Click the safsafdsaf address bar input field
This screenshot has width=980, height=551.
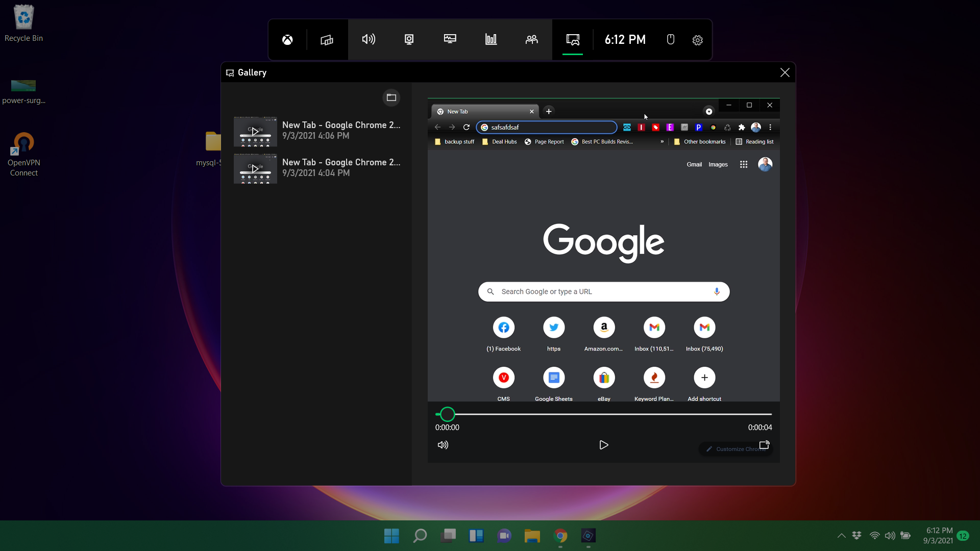pos(547,127)
